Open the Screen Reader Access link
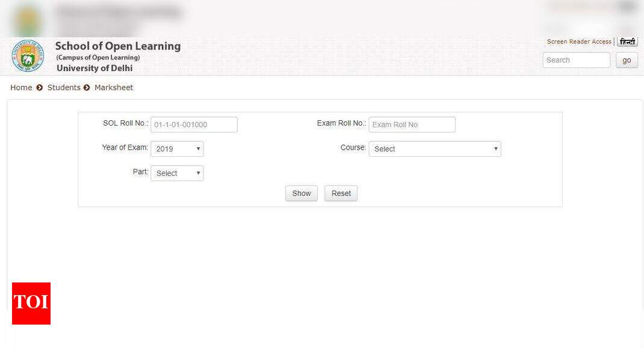 [578, 41]
